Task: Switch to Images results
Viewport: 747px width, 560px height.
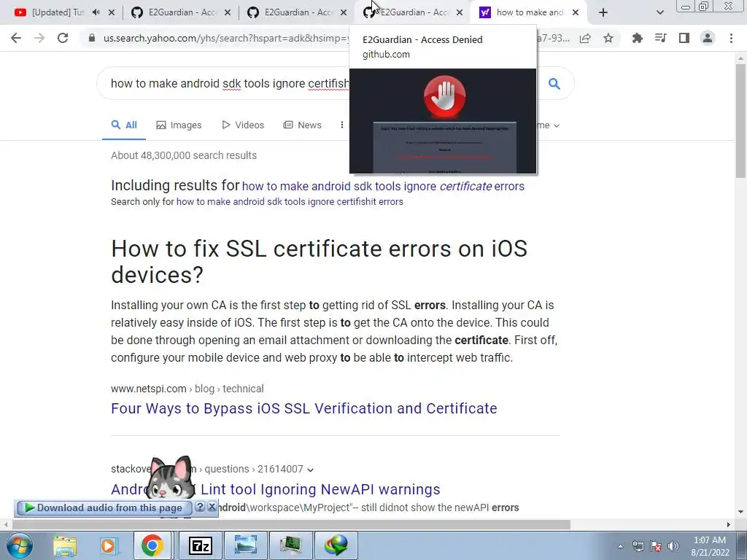Action: 179,125
